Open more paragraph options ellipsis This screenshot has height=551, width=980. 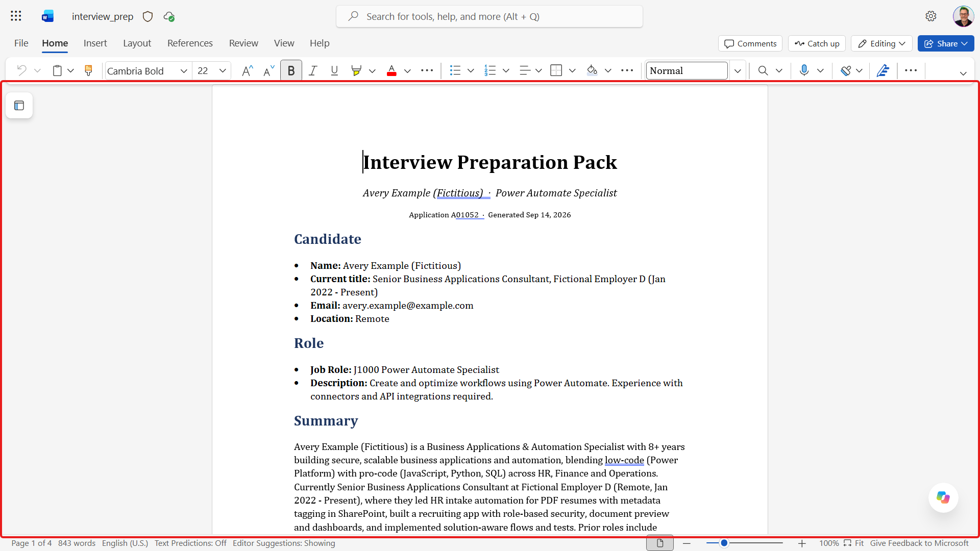[x=627, y=70]
